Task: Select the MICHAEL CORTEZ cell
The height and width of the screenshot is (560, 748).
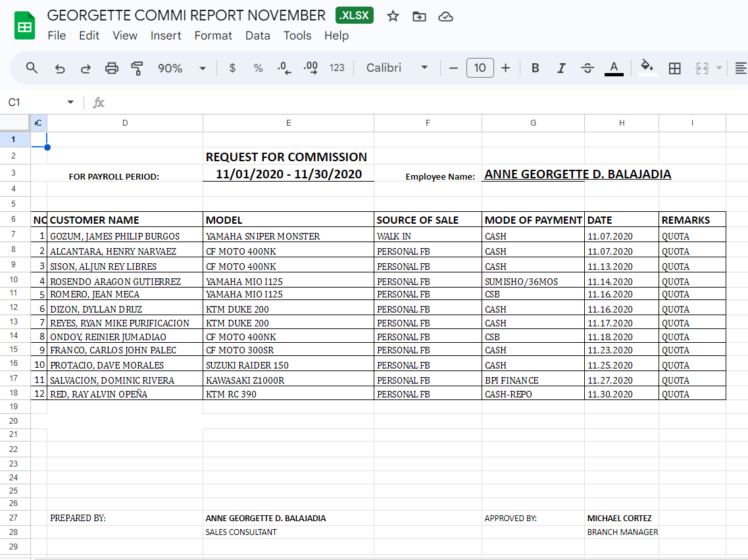Action: coord(622,518)
